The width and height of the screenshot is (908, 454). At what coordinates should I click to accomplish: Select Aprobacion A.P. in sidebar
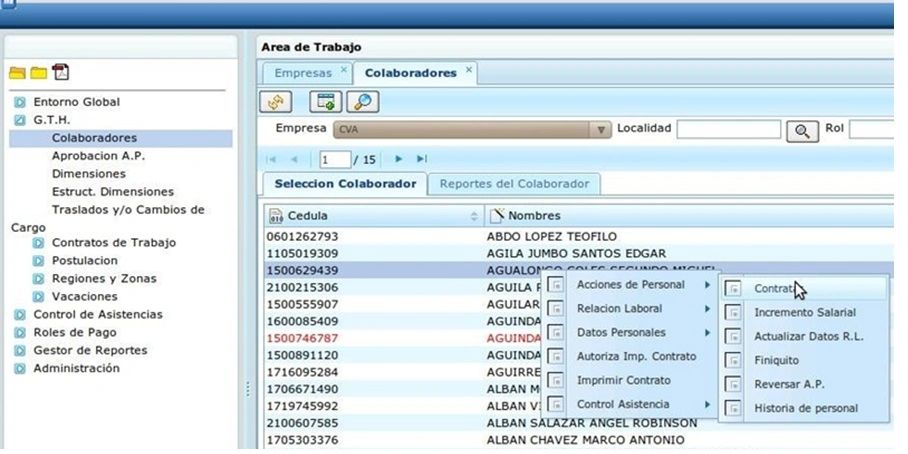click(98, 156)
